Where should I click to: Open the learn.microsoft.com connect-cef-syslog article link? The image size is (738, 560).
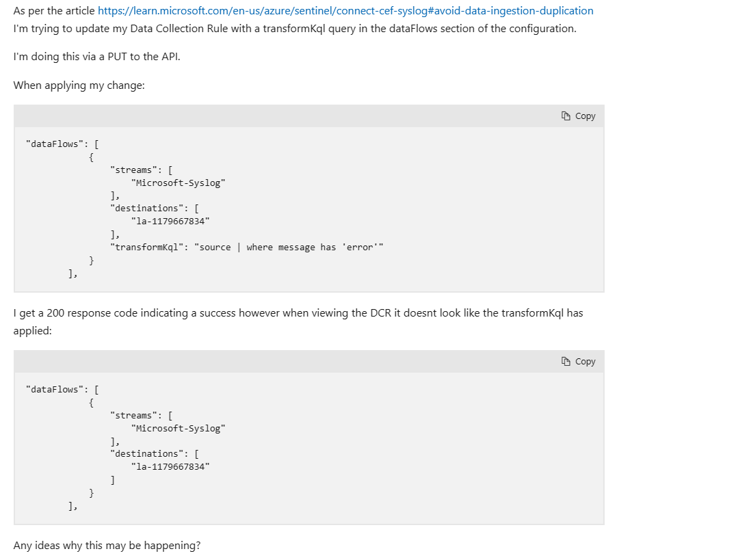coord(345,11)
